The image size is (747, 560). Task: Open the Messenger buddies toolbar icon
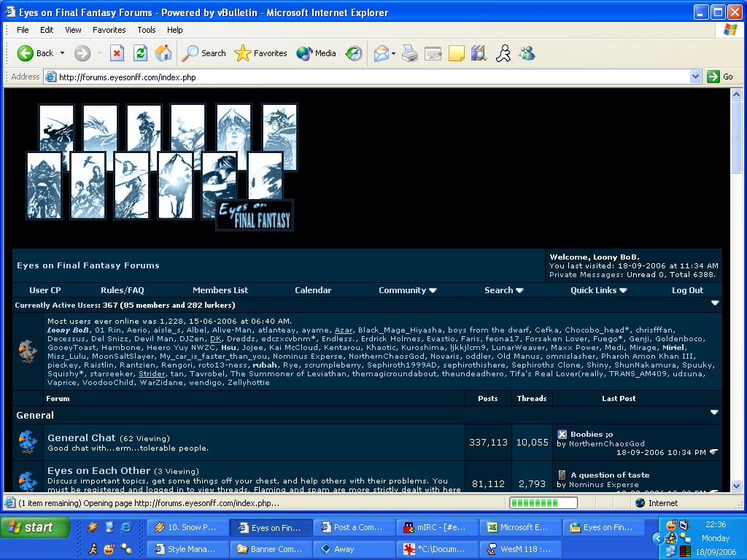click(527, 52)
